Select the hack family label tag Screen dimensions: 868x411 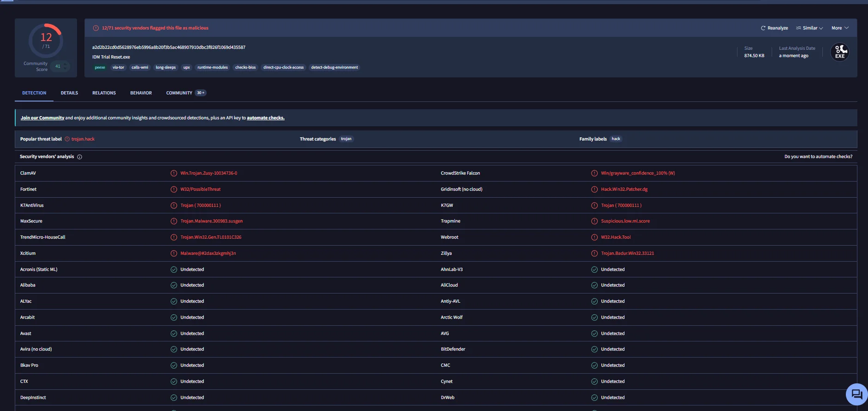[x=616, y=139]
